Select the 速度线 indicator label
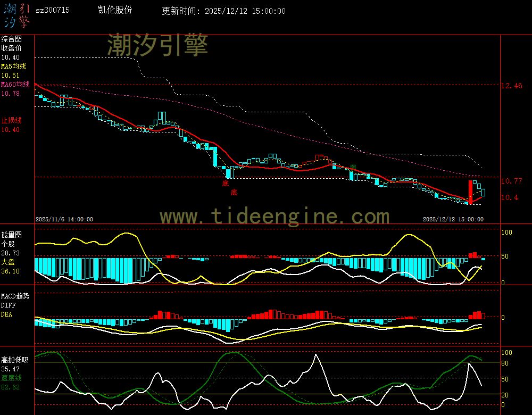Viewport: 532px width, 415px height. click(x=11, y=378)
